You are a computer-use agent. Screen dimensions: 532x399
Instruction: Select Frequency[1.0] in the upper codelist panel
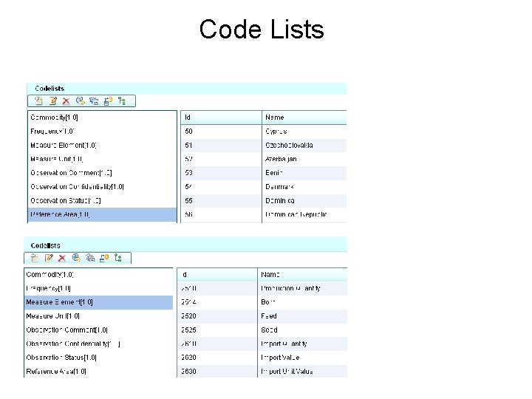coord(102,132)
